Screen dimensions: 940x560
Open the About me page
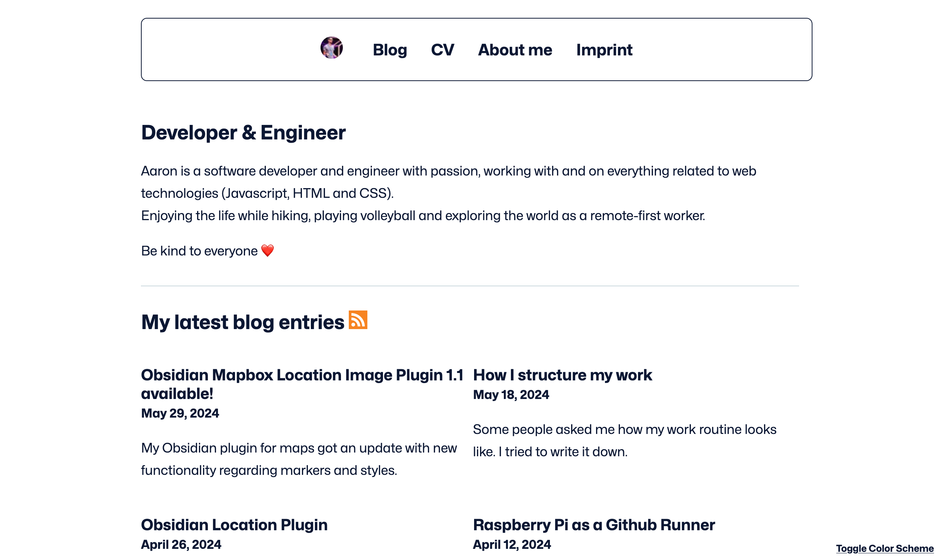pyautogui.click(x=515, y=50)
